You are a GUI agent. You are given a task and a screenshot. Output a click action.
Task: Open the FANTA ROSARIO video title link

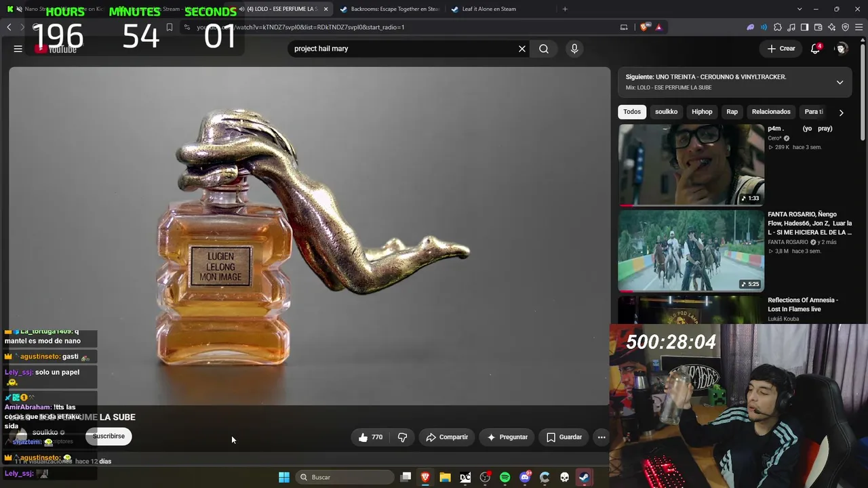[x=810, y=223]
